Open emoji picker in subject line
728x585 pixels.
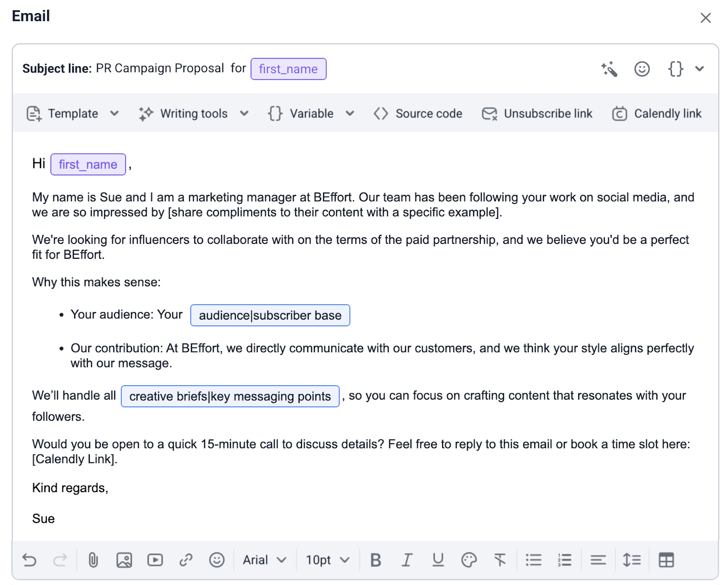(642, 69)
